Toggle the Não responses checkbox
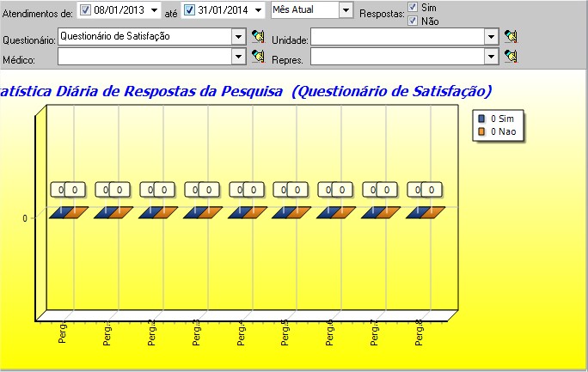 (x=413, y=21)
